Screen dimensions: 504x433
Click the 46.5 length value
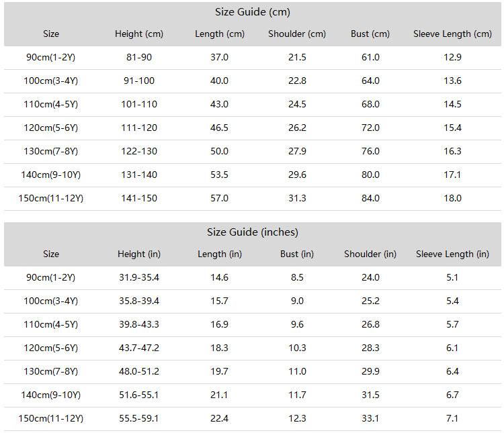click(x=219, y=128)
